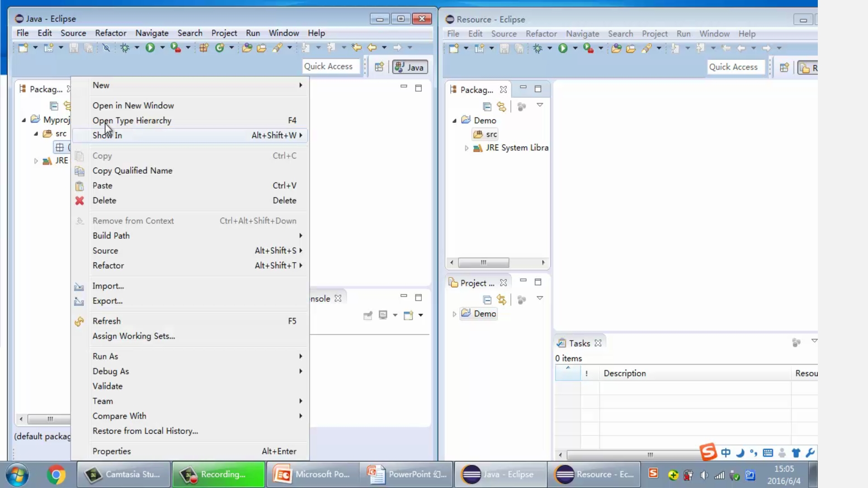Click Quick Access field in Resource Eclipse

tap(736, 67)
